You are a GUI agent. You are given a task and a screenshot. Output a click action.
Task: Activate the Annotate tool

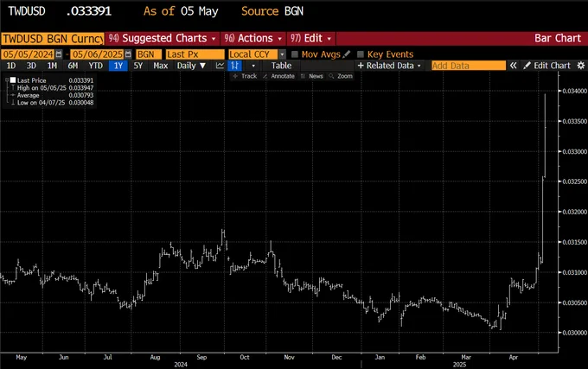(278, 76)
